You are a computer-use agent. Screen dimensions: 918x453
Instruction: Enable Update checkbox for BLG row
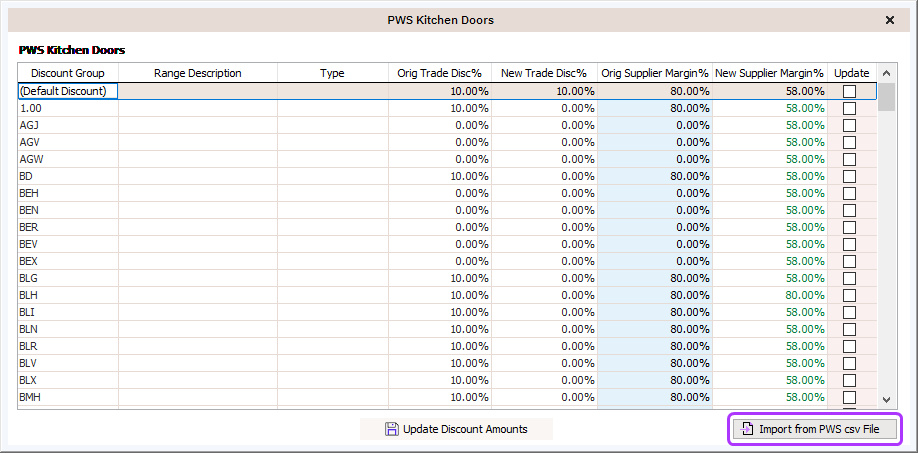click(849, 278)
